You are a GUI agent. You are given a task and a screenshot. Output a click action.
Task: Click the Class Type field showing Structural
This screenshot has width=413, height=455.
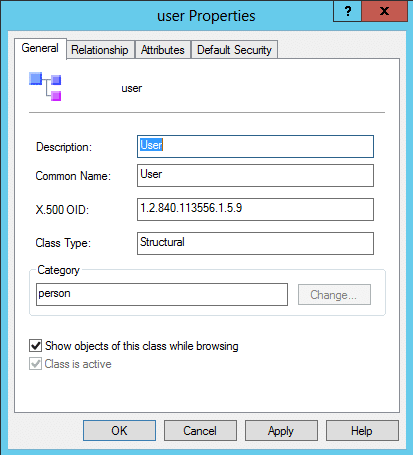255,243
